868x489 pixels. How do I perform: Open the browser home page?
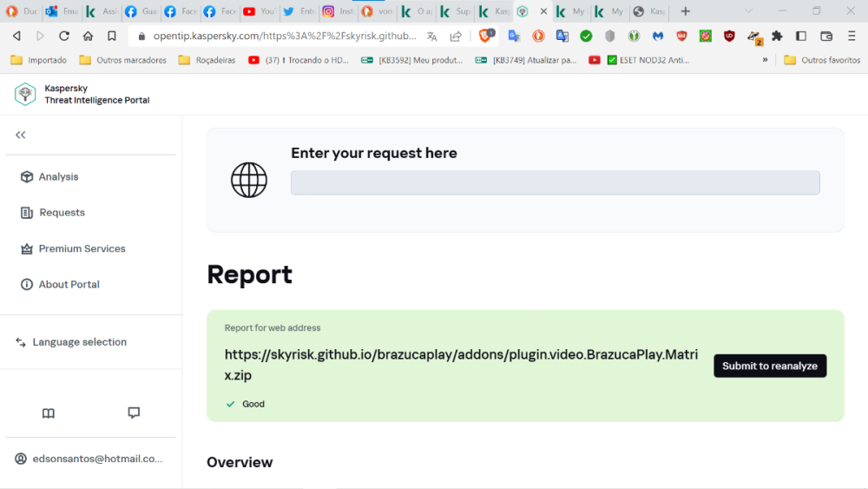(x=88, y=36)
